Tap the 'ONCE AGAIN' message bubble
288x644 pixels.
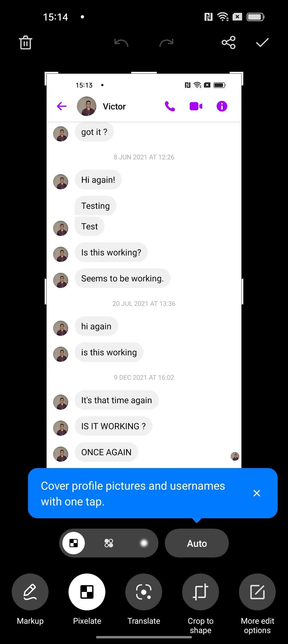click(x=106, y=452)
